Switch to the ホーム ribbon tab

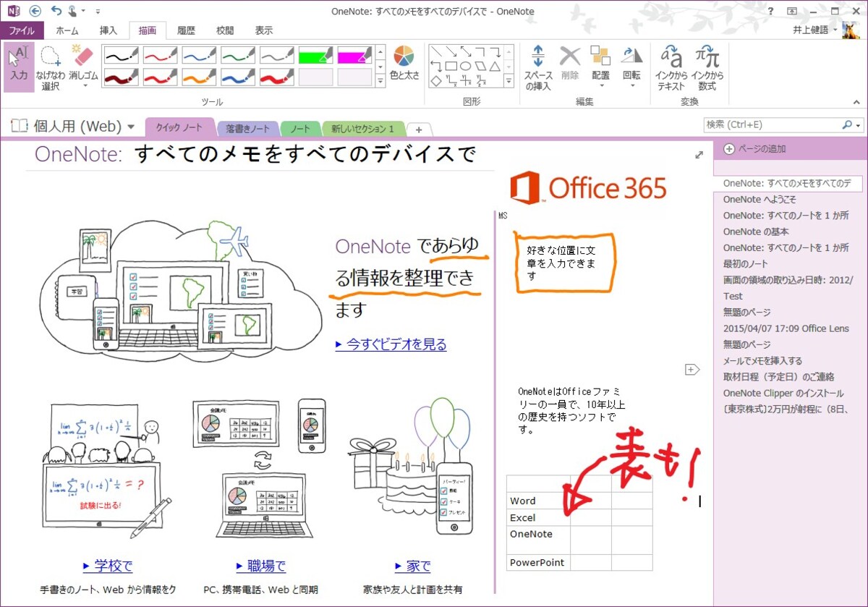point(67,30)
